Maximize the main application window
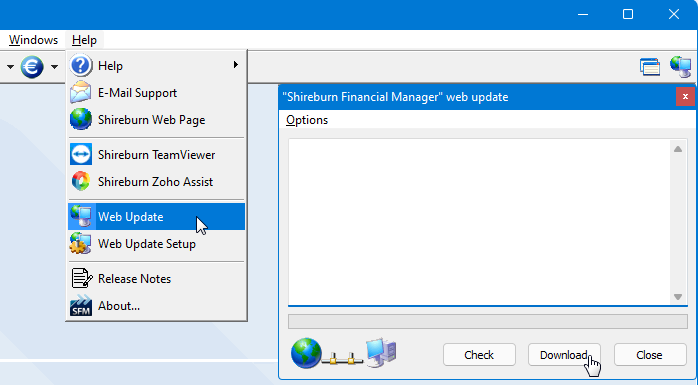The width and height of the screenshot is (698, 385). (628, 14)
